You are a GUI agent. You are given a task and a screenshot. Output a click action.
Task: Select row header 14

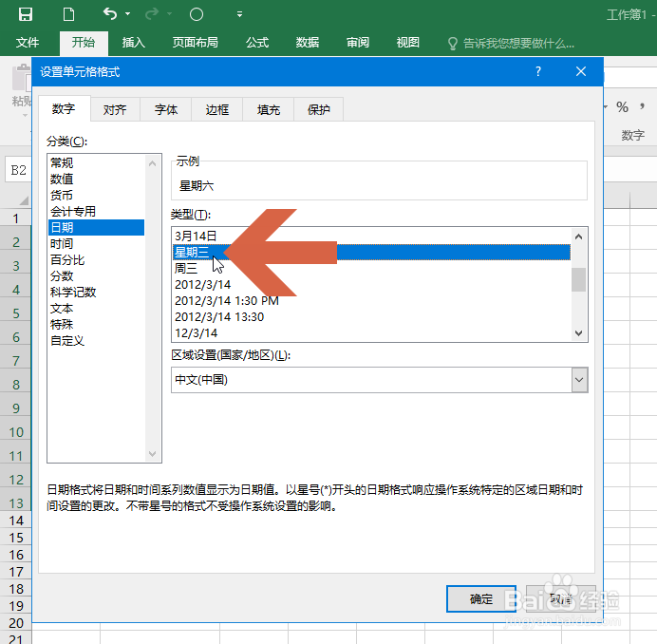click(x=16, y=521)
